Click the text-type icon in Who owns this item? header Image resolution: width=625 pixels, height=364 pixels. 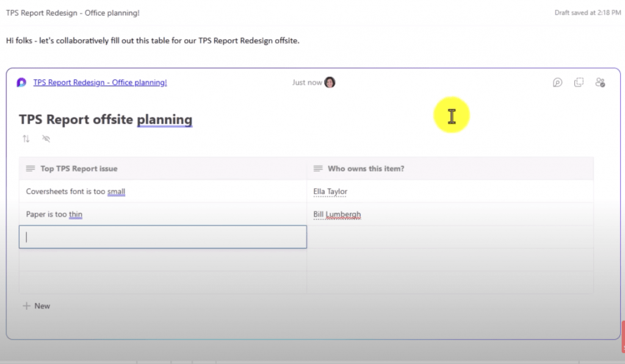(317, 168)
